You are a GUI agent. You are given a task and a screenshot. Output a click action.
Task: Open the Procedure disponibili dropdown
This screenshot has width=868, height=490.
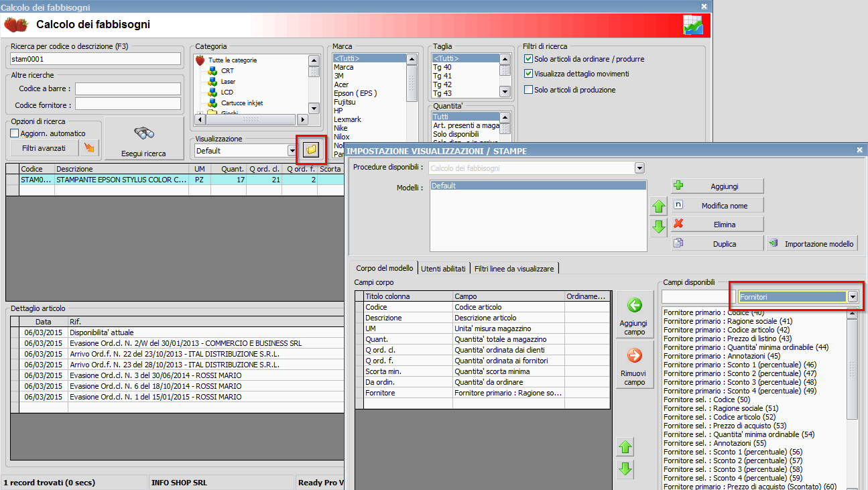[639, 168]
